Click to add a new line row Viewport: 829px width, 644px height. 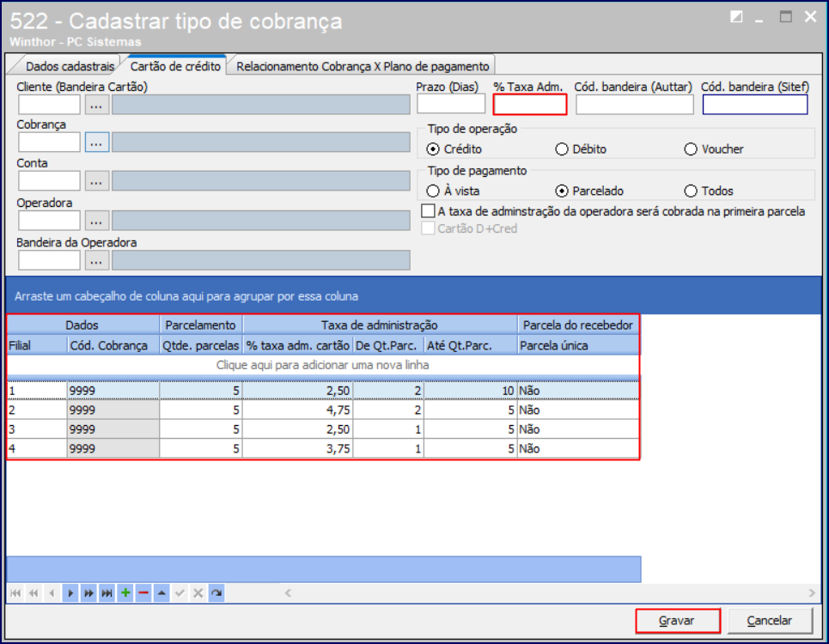[x=322, y=365]
